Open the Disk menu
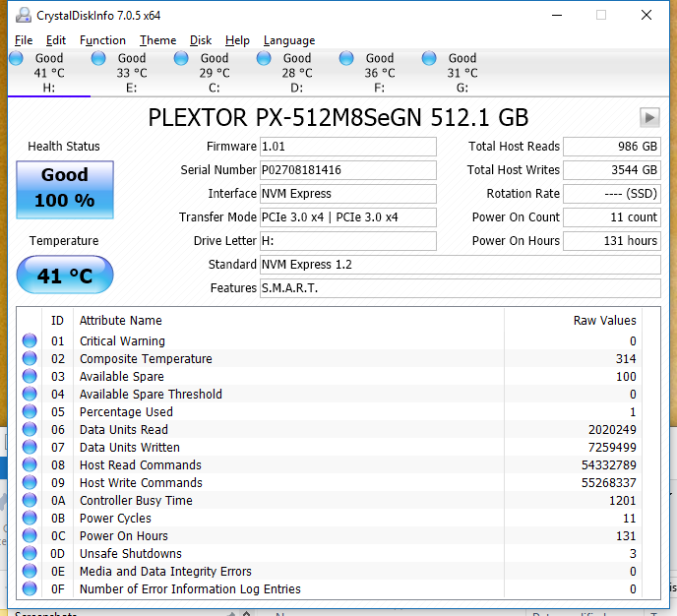The width and height of the screenshot is (677, 616). (x=201, y=40)
